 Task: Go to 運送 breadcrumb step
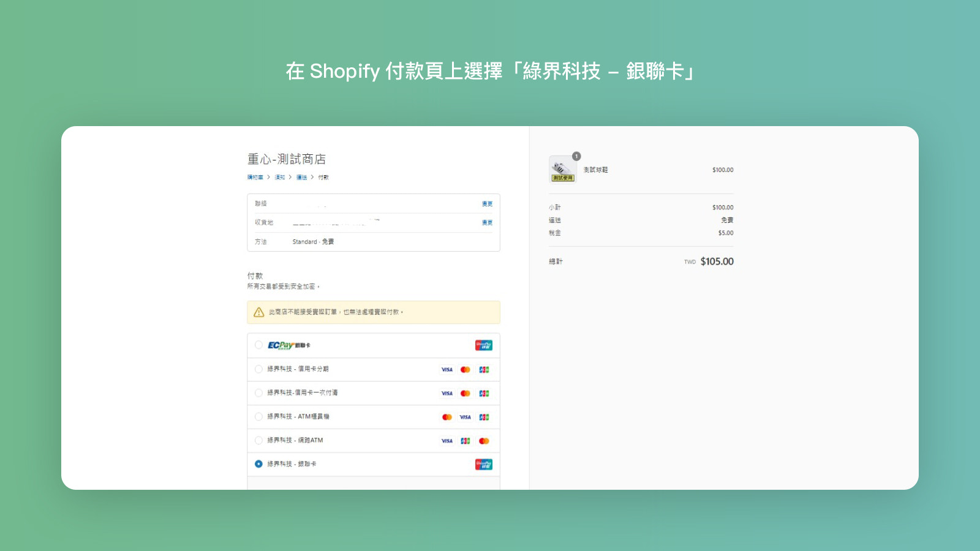[x=302, y=178]
